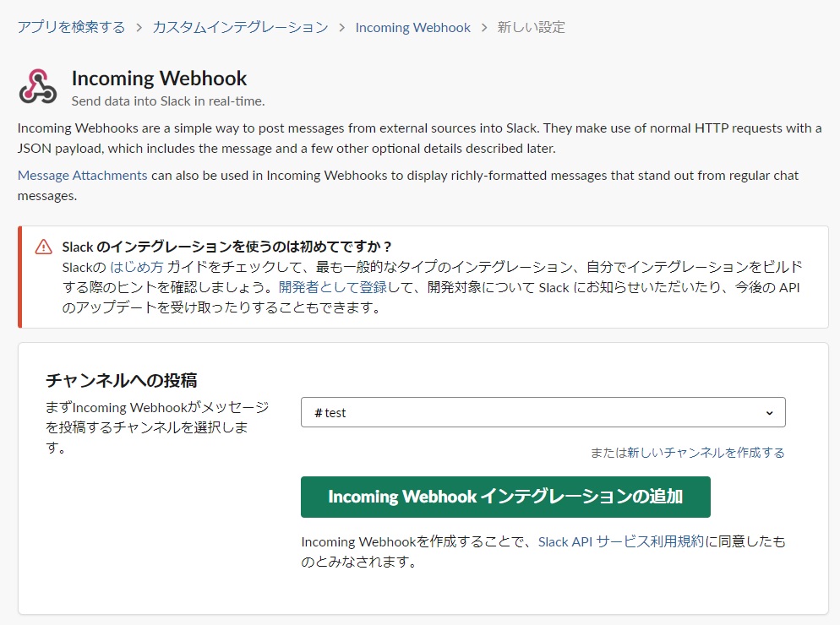
Task: Click the red warning triangle icon
Action: [43, 247]
